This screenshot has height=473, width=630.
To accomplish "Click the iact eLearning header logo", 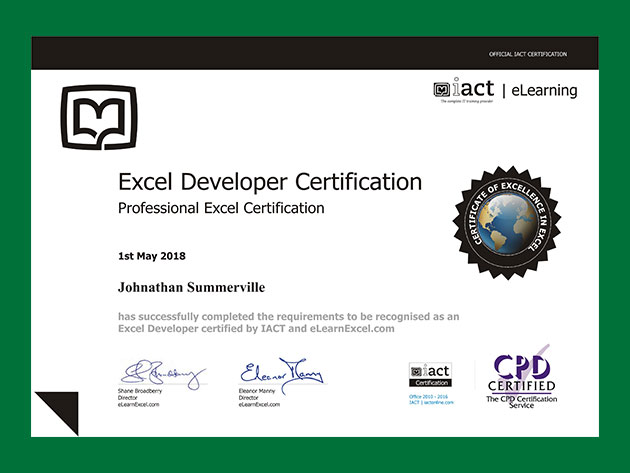I will coord(505,90).
